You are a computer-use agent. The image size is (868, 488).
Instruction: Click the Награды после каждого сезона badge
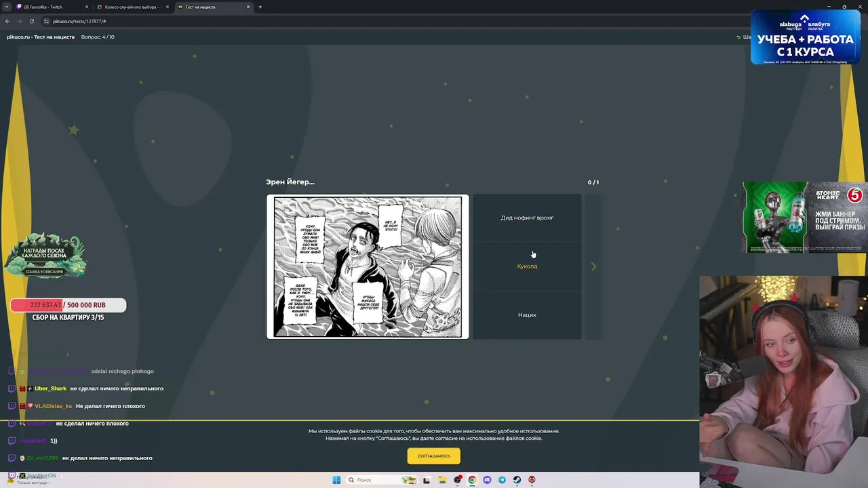[45, 256]
